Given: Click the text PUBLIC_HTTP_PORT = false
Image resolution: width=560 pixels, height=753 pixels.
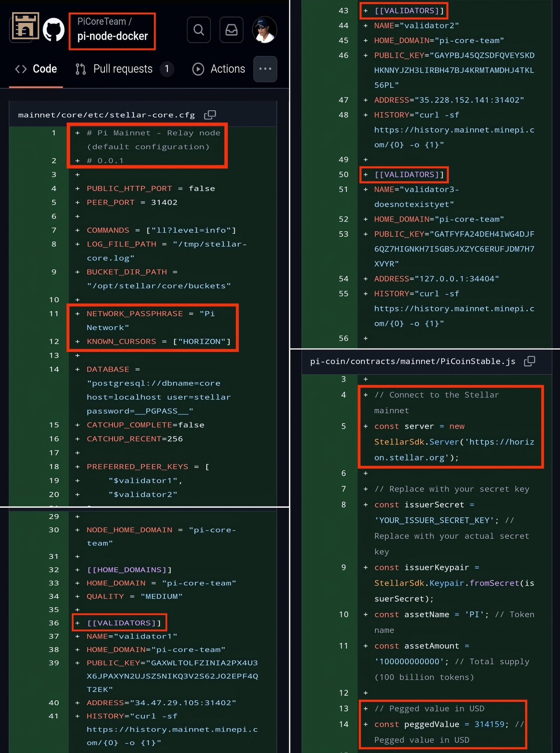Looking at the screenshot, I should 151,188.
